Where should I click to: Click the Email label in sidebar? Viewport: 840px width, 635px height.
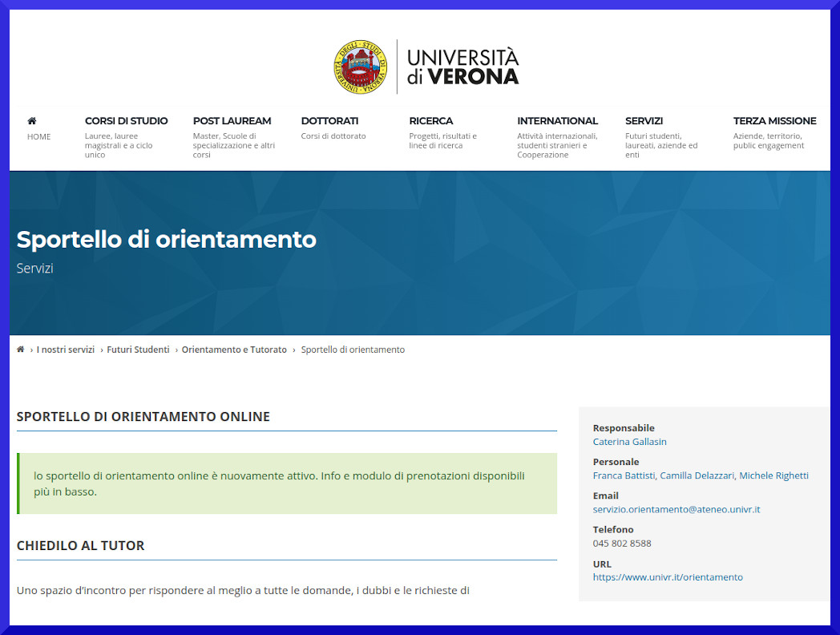(605, 495)
